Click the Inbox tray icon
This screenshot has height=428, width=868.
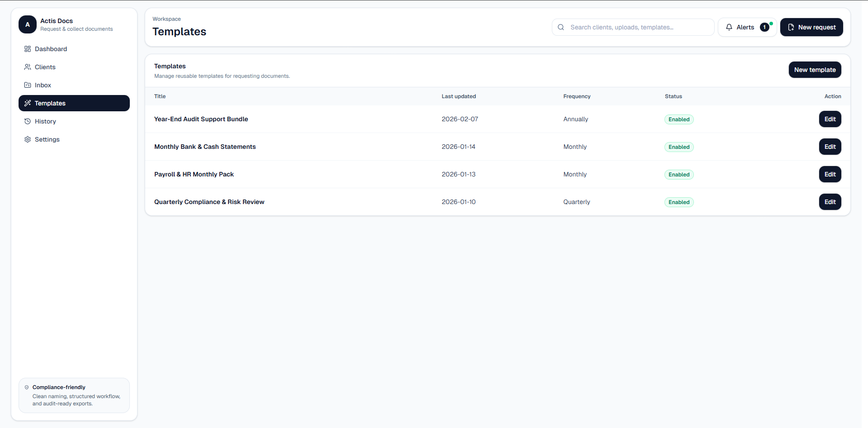point(28,85)
